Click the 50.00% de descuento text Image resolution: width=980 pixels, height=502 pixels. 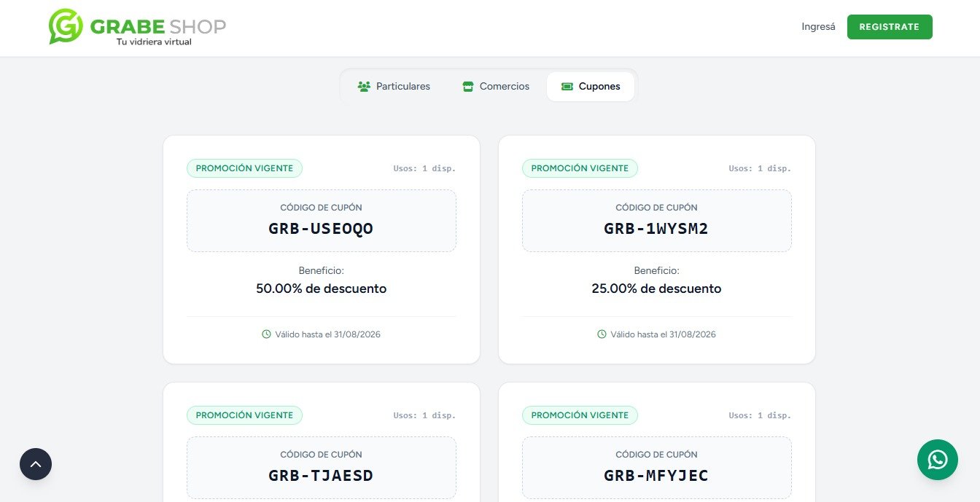click(321, 289)
